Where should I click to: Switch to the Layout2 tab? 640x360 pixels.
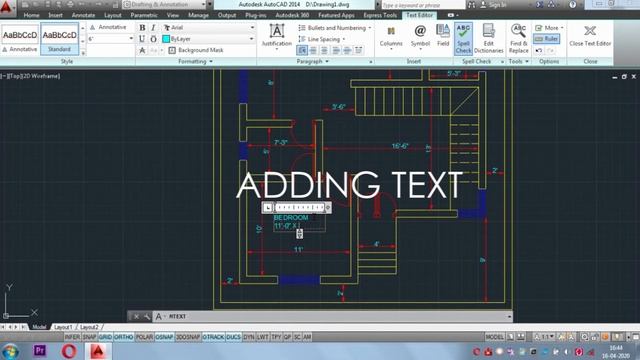tap(89, 327)
